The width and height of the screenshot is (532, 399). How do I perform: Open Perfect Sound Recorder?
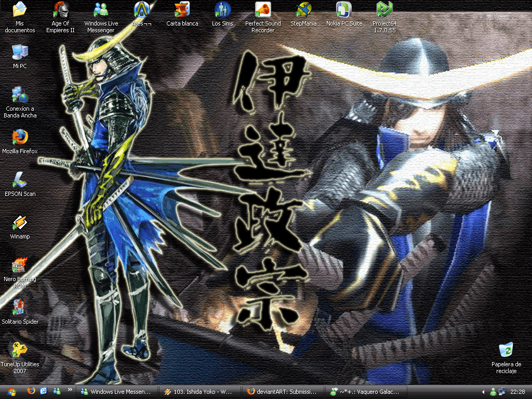[x=262, y=11]
